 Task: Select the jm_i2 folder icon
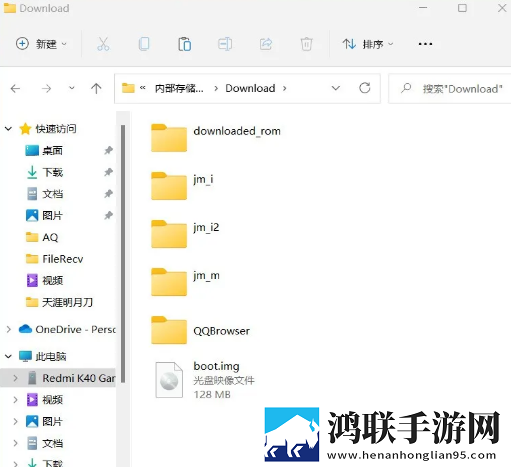[x=169, y=234]
